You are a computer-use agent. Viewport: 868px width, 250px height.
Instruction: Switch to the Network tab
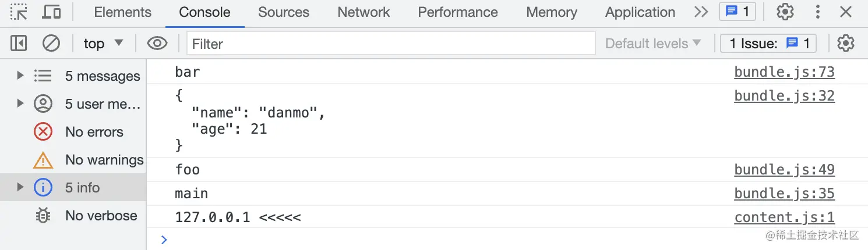[364, 12]
